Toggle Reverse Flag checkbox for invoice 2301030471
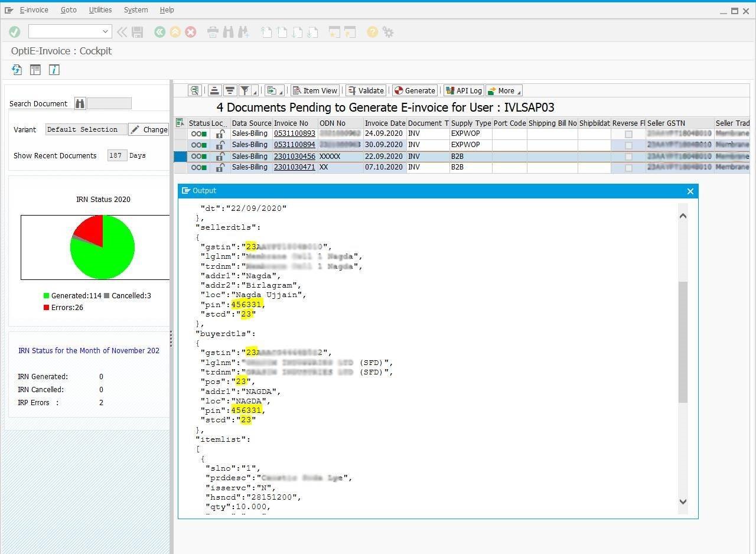 [x=628, y=168]
